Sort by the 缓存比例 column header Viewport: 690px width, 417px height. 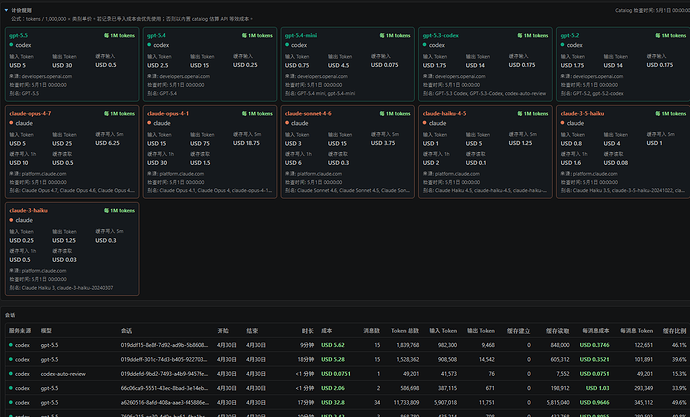(x=674, y=330)
